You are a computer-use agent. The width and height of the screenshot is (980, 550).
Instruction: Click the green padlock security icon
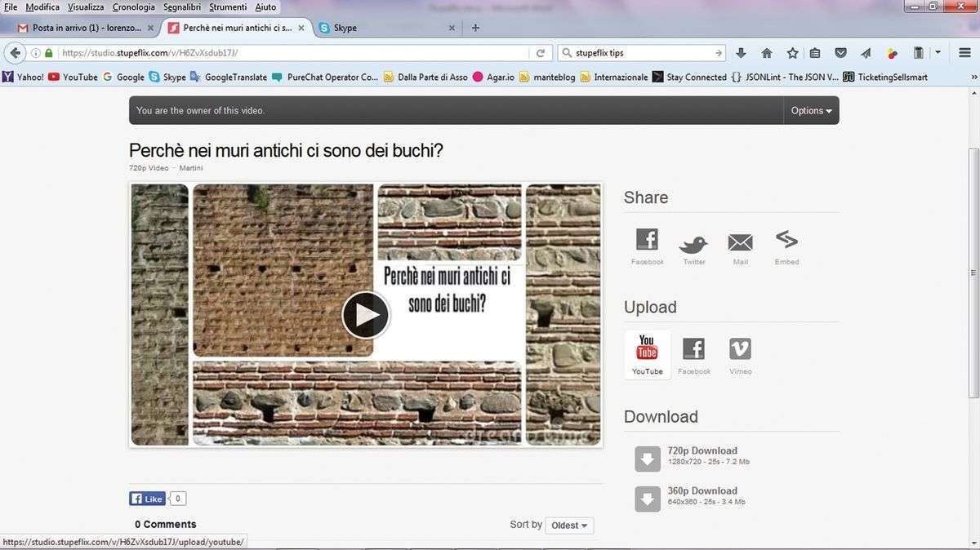click(49, 53)
